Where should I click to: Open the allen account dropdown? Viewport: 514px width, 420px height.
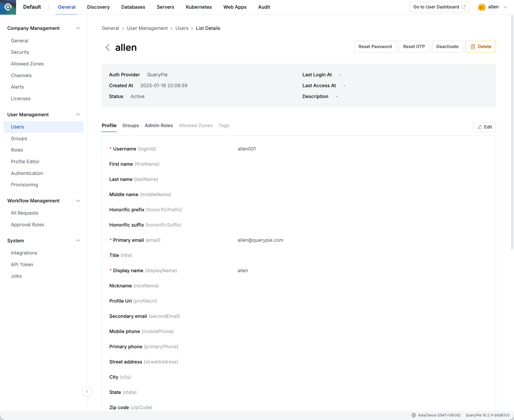coord(505,7)
